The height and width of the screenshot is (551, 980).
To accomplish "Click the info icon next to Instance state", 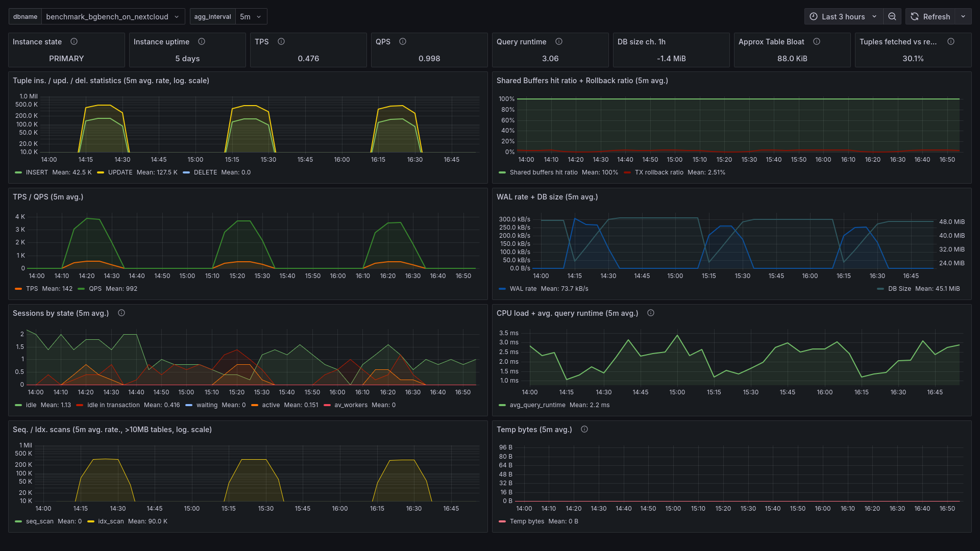I will pyautogui.click(x=74, y=41).
